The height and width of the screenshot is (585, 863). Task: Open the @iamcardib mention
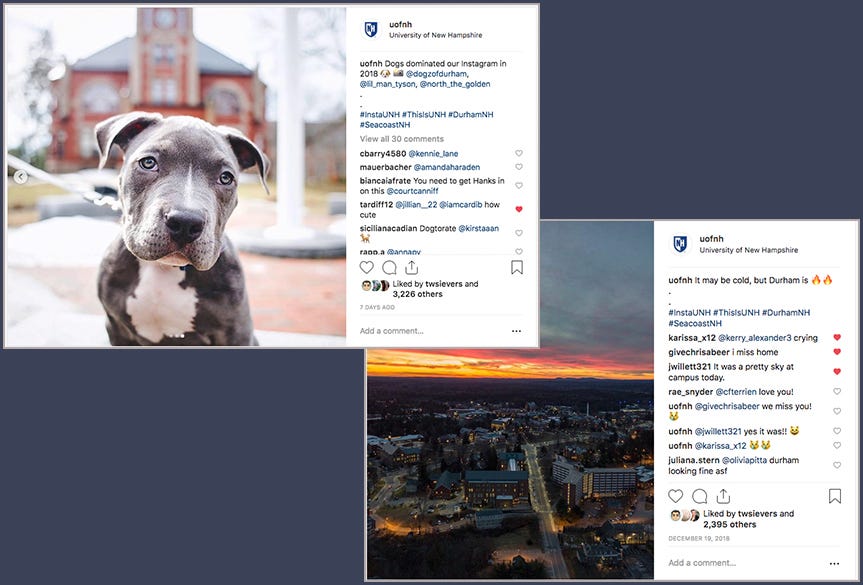(x=461, y=205)
